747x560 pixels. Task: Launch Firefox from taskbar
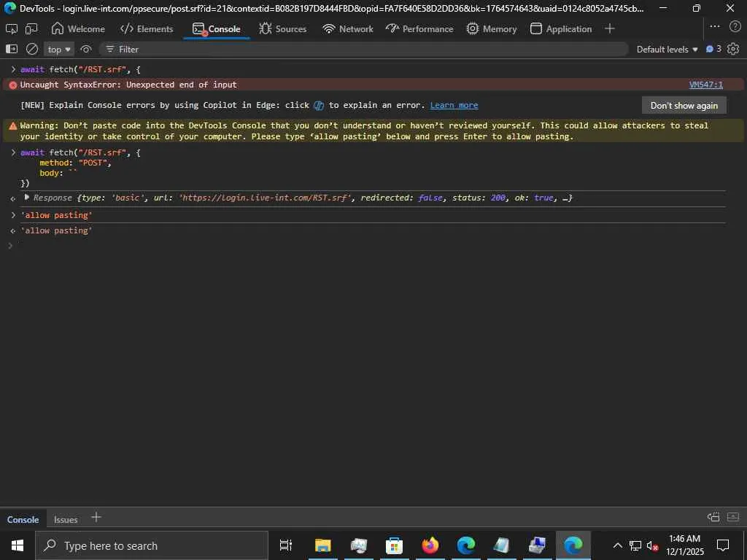[430, 545]
